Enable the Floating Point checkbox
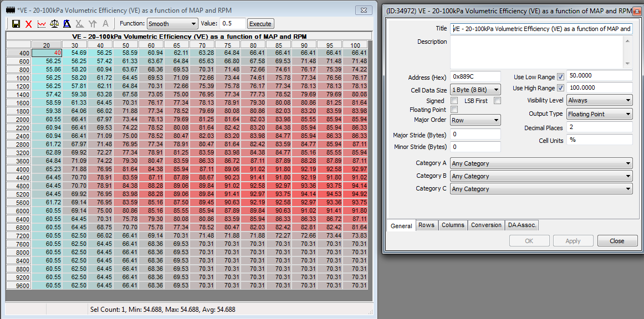The image size is (644, 319). (x=454, y=110)
